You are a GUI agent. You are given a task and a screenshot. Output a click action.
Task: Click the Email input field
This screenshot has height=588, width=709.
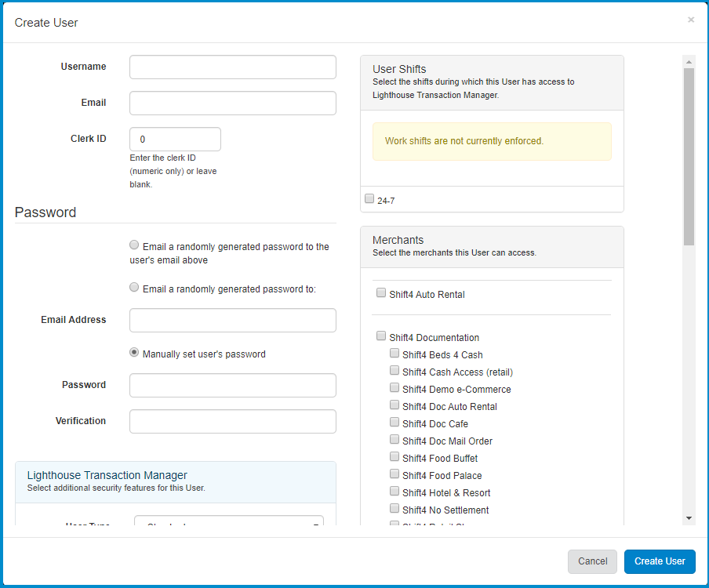click(232, 103)
